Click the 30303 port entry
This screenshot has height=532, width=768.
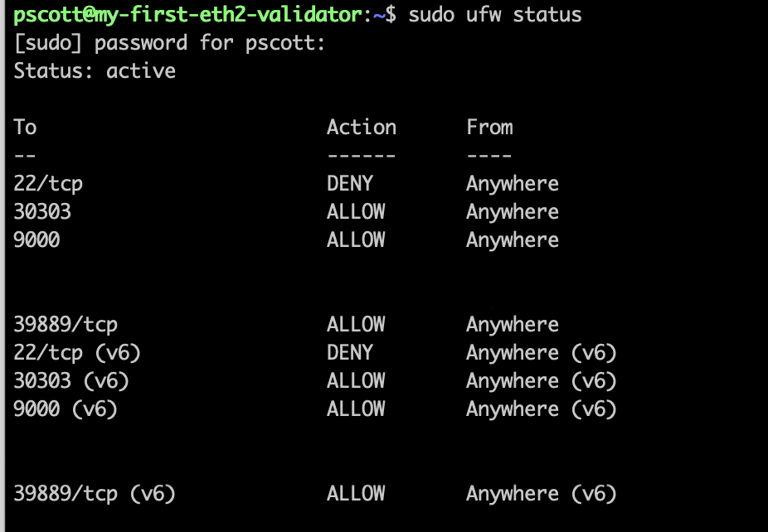pos(42,212)
